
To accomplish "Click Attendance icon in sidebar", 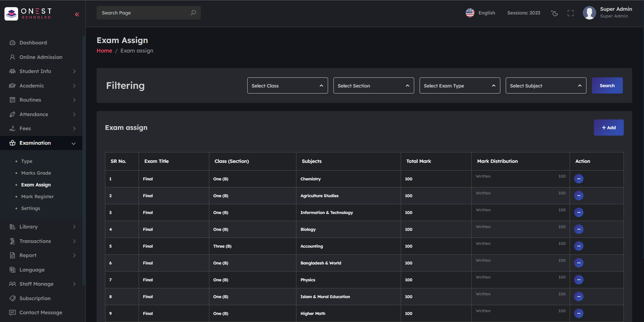I will (12, 114).
